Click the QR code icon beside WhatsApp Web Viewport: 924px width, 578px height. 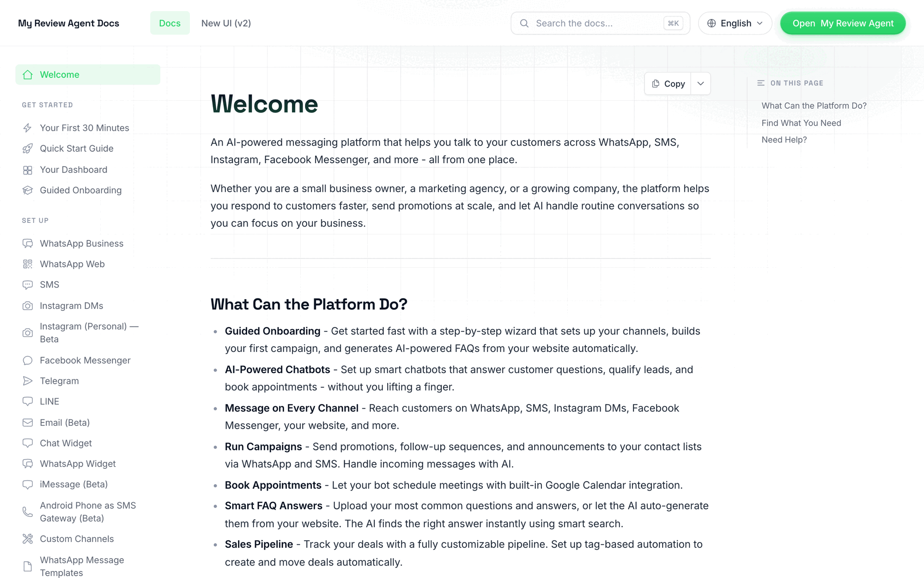[28, 264]
